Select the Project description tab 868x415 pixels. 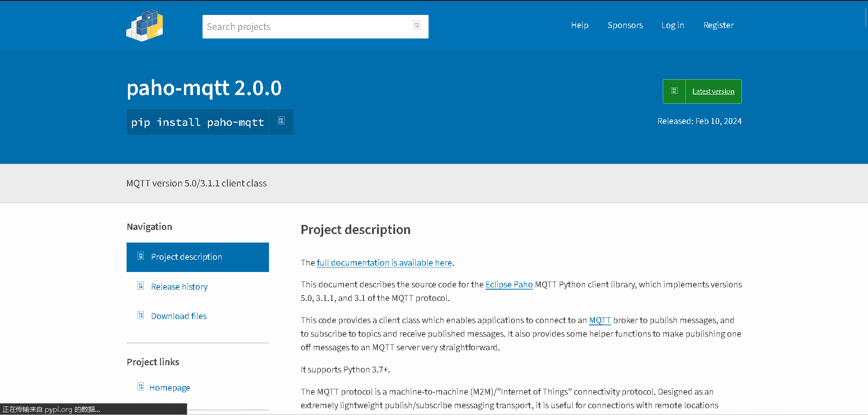pos(198,257)
